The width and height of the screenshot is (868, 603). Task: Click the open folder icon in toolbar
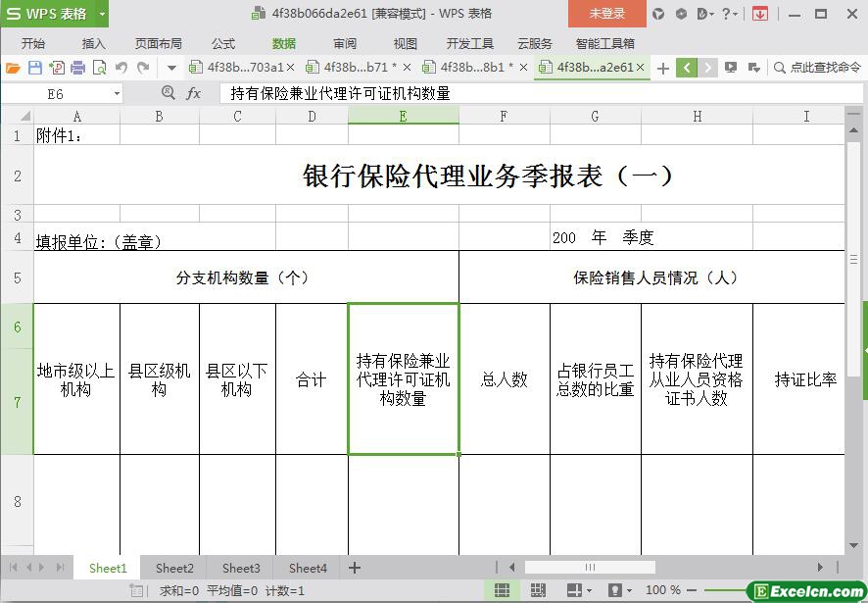[x=13, y=68]
